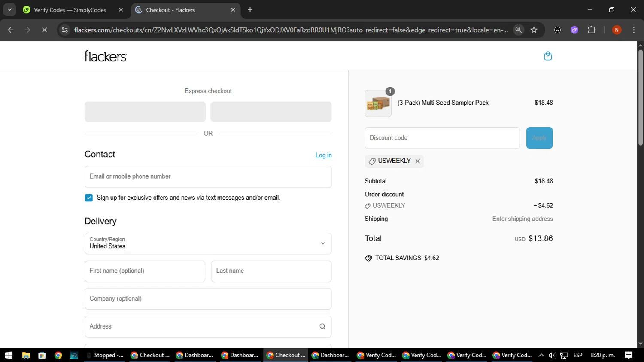Apply the discount code button
644x362 pixels.
coord(539,138)
